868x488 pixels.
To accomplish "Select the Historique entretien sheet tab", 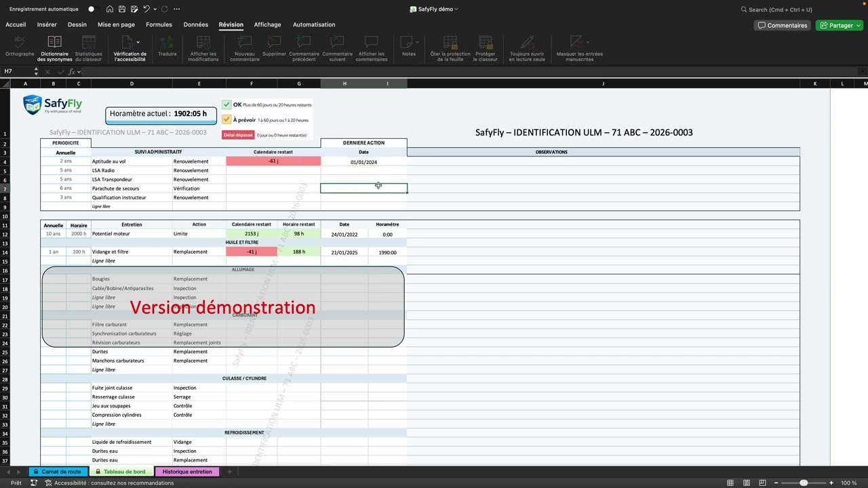I will tap(187, 472).
